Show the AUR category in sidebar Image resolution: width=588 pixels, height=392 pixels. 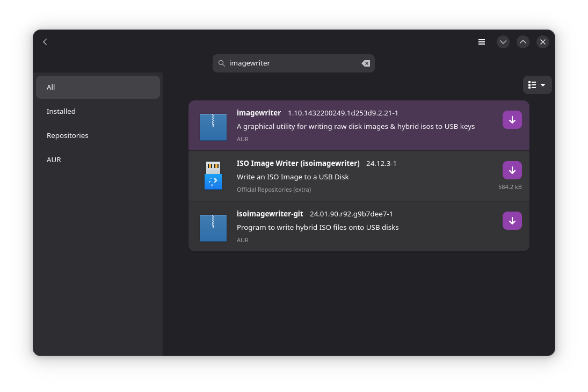tap(98, 160)
